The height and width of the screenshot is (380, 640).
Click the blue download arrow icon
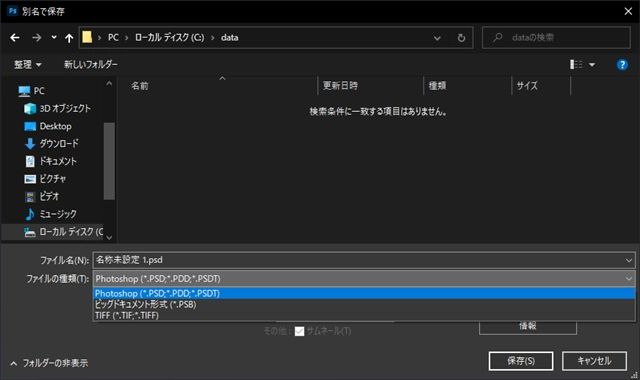[30, 144]
